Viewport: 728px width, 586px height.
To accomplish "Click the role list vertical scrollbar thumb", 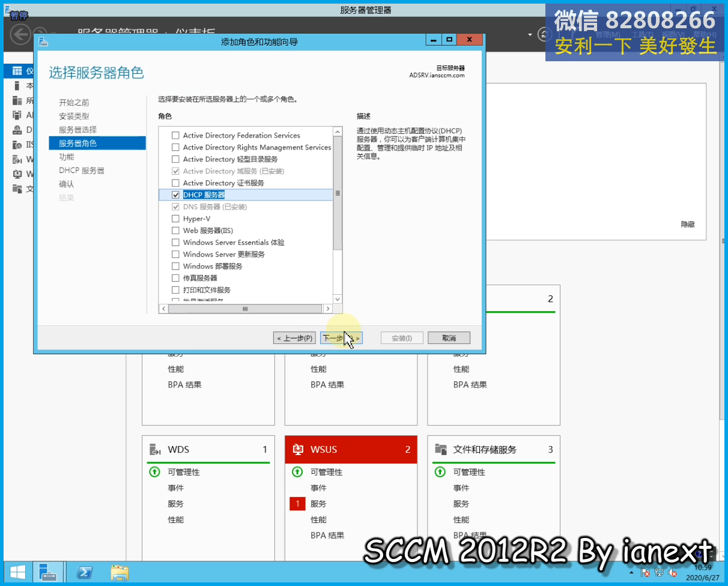I will click(x=337, y=193).
